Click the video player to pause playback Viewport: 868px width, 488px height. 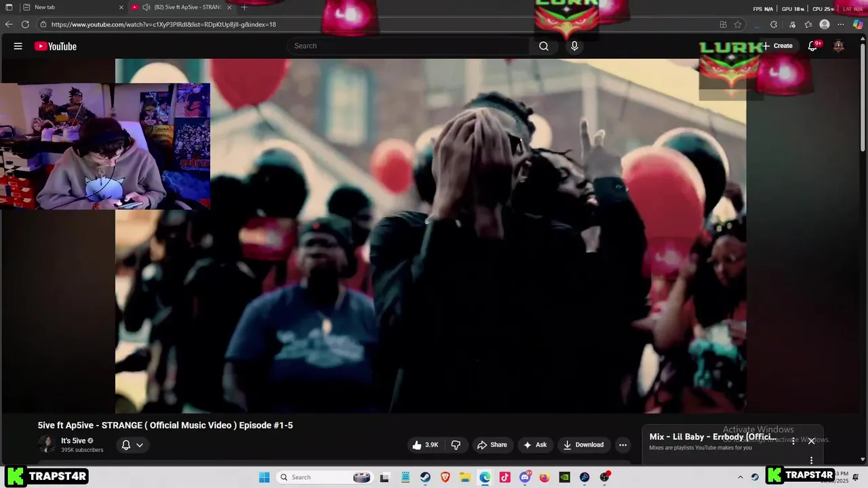coord(431,236)
